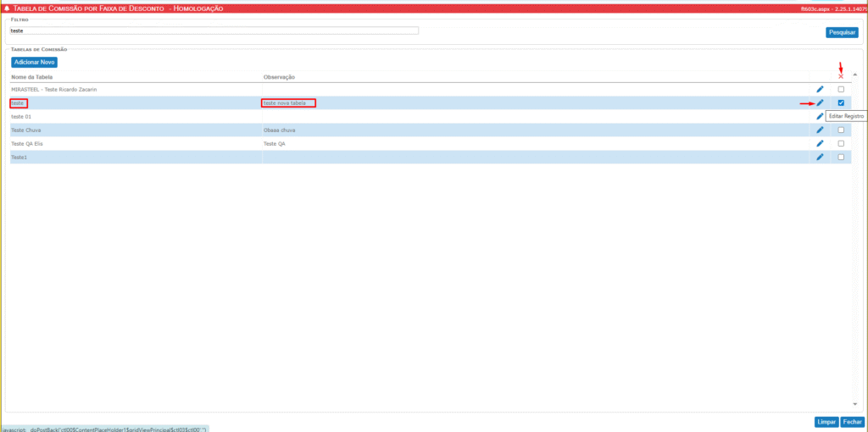868x432 pixels.
Task: Click the grid scrollbar down arrow
Action: (854, 404)
